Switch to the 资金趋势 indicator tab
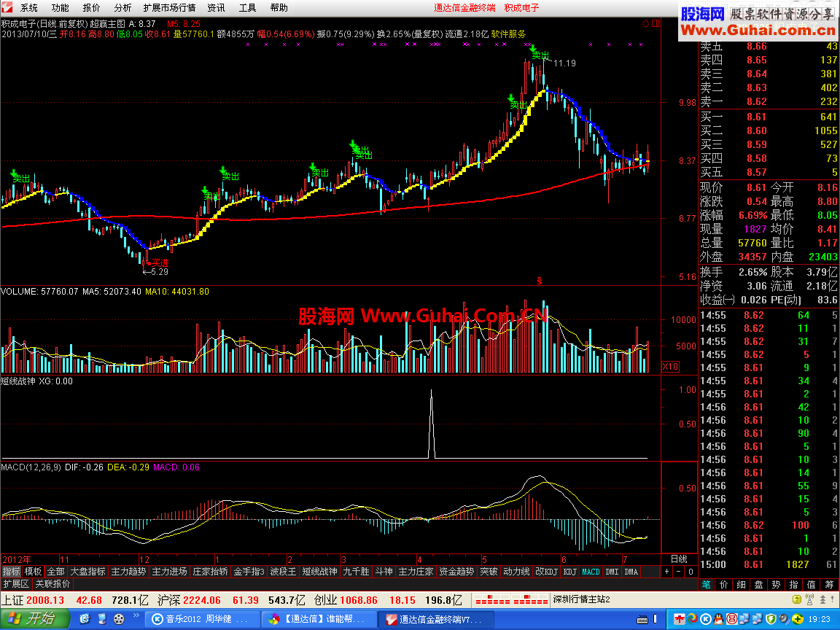Image resolution: width=840 pixels, height=630 pixels. tap(456, 572)
